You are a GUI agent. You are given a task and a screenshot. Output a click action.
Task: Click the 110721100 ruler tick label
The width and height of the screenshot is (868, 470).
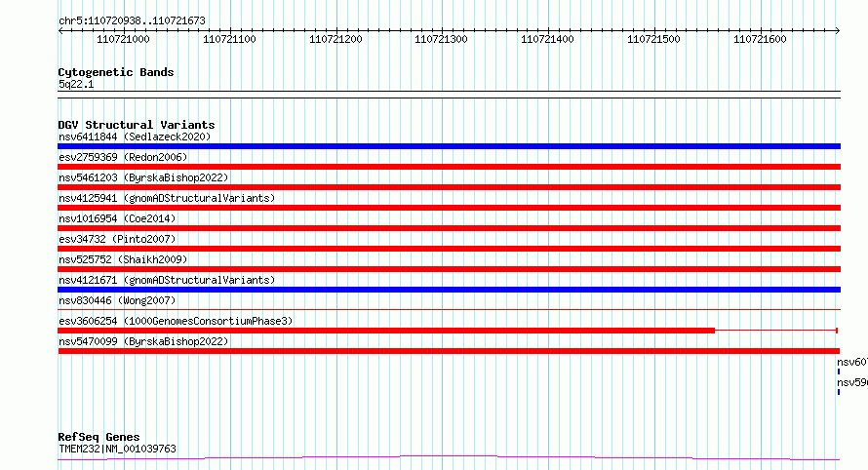click(229, 39)
